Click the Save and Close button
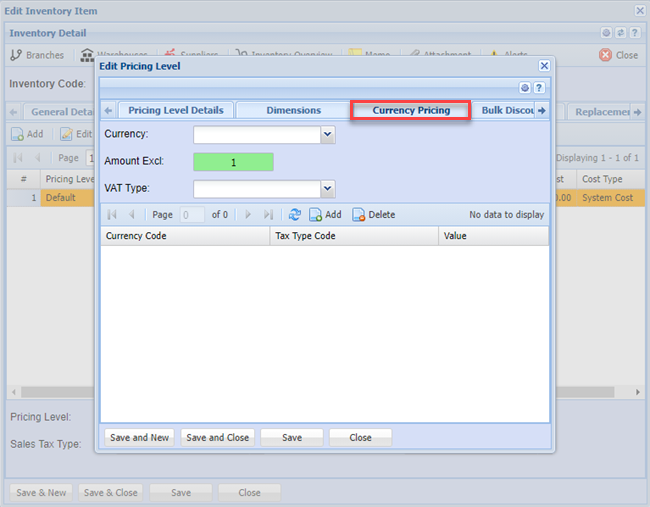The width and height of the screenshot is (650, 507). (217, 437)
